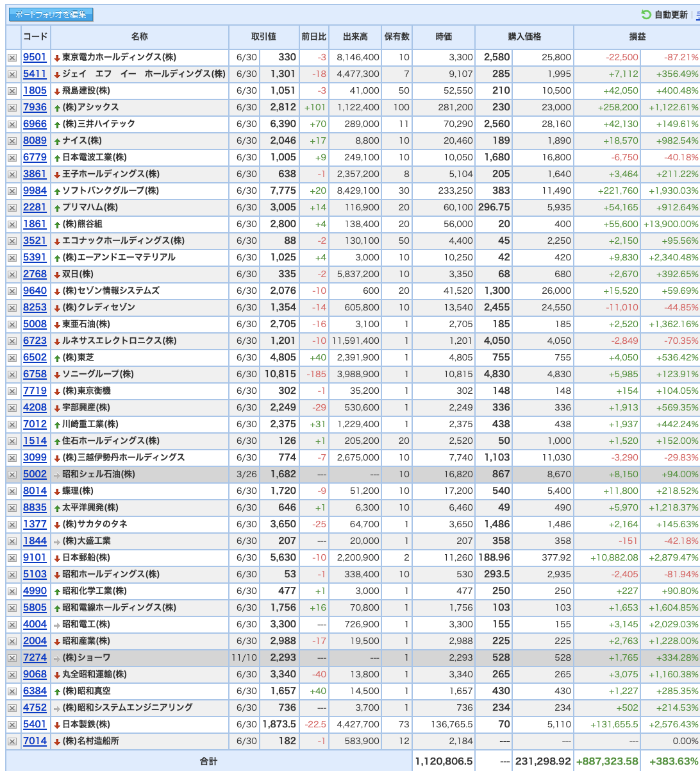Select stock name ソニーグループ(株)
The height and width of the screenshot is (771, 700).
tap(97, 374)
